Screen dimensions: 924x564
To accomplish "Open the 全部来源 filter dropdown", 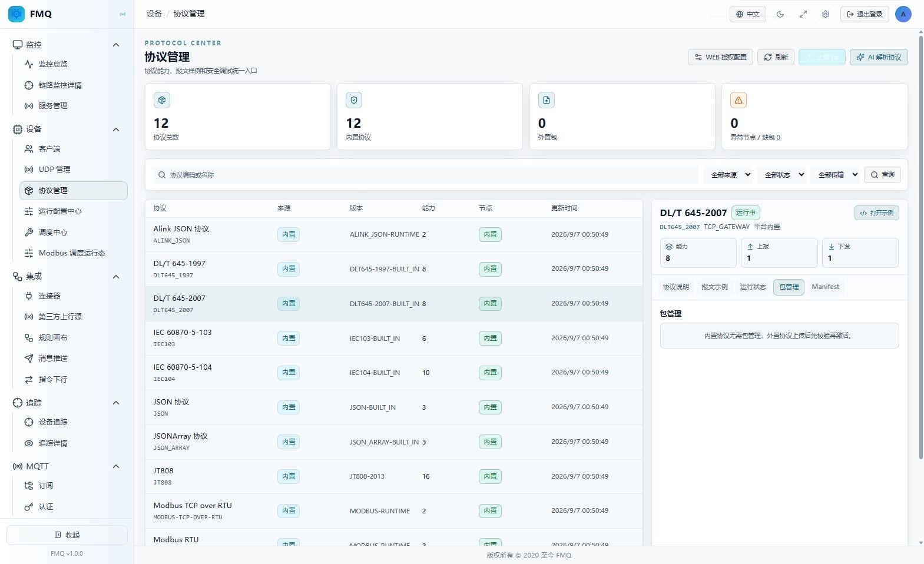I will [x=730, y=175].
